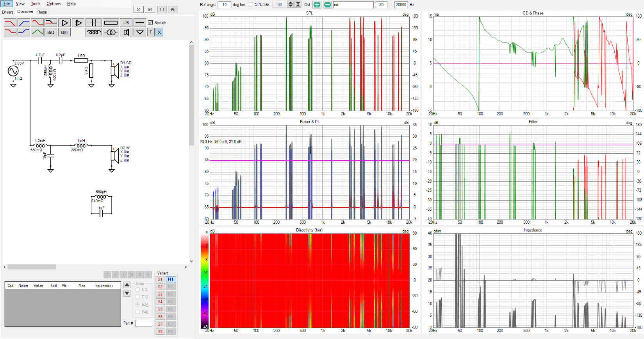Viewport: 644px width, 339px height.
Task: Add the red all-pass curve block
Action: [x=37, y=23]
